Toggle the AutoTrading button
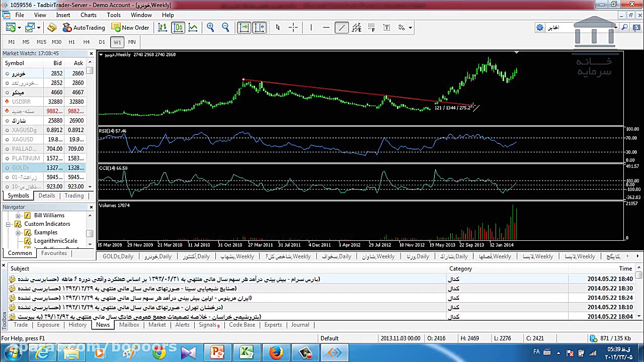 84,28
